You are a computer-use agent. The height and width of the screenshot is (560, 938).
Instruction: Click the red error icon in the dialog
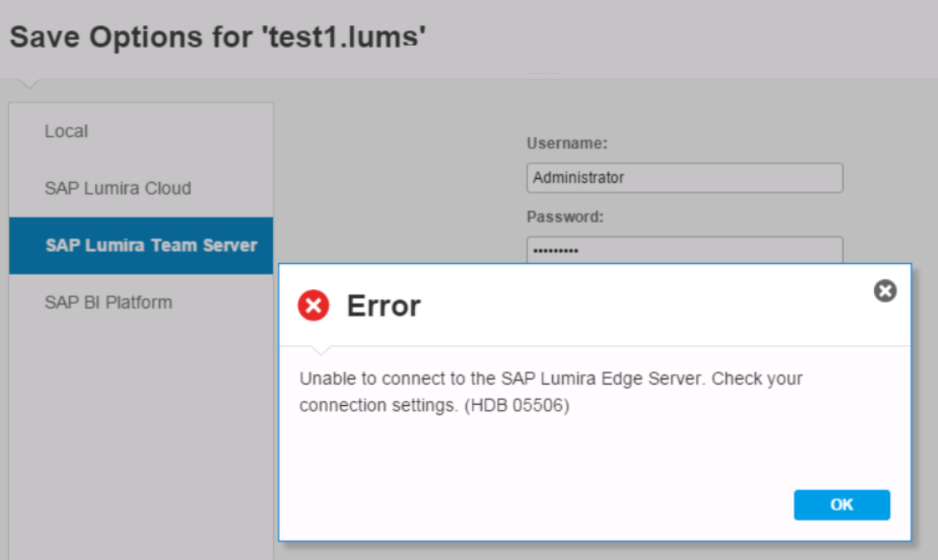(313, 305)
